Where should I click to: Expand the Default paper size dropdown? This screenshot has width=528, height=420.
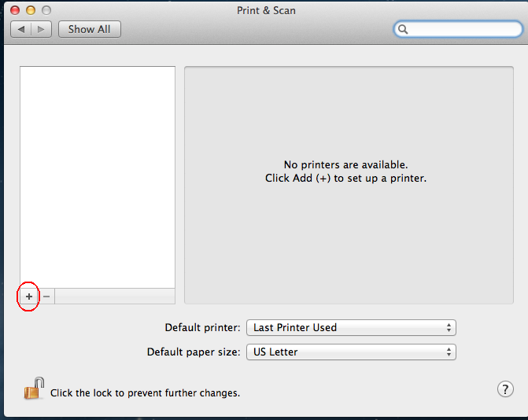(350, 352)
